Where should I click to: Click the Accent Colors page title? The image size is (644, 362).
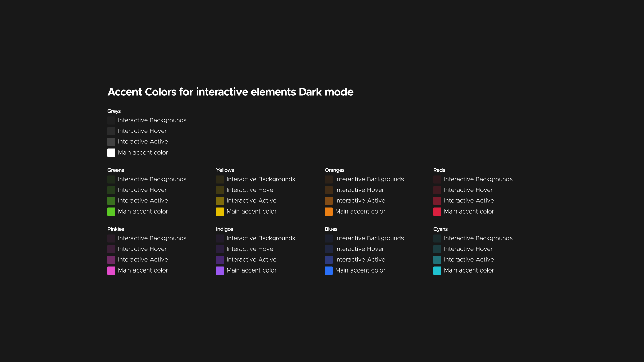pos(230,92)
